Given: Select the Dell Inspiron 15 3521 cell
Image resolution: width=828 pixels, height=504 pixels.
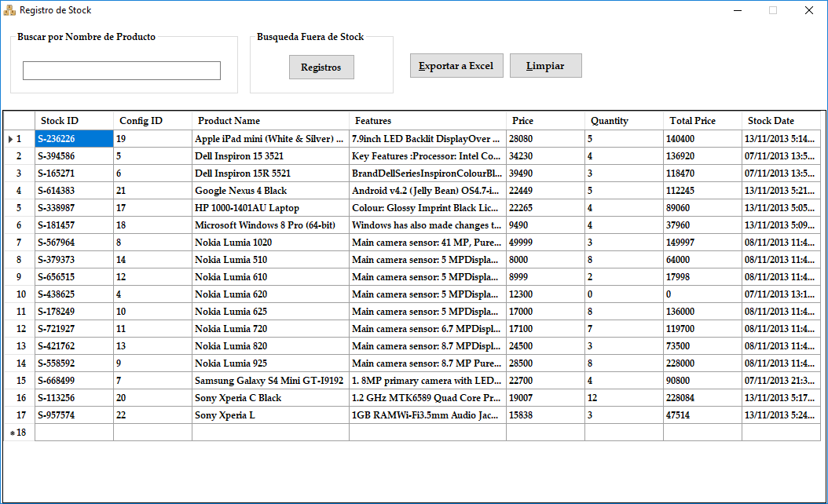Looking at the screenshot, I should [x=270, y=156].
